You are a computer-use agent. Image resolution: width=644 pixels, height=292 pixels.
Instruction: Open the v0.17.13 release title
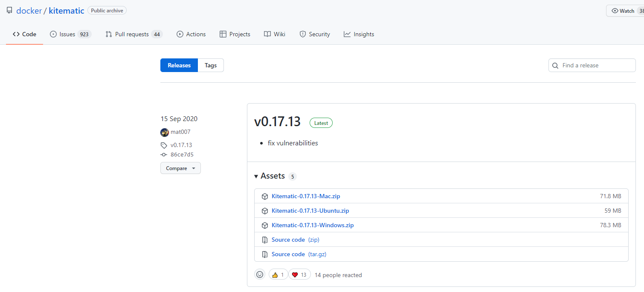277,121
